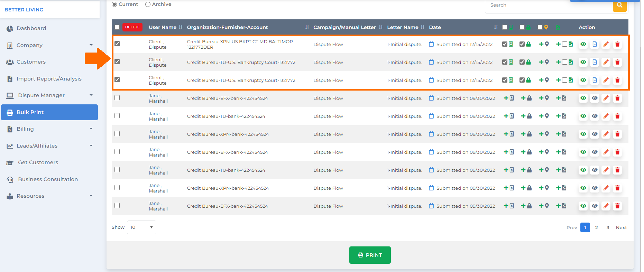Click green eye on first Jane Marshall row

(583, 98)
